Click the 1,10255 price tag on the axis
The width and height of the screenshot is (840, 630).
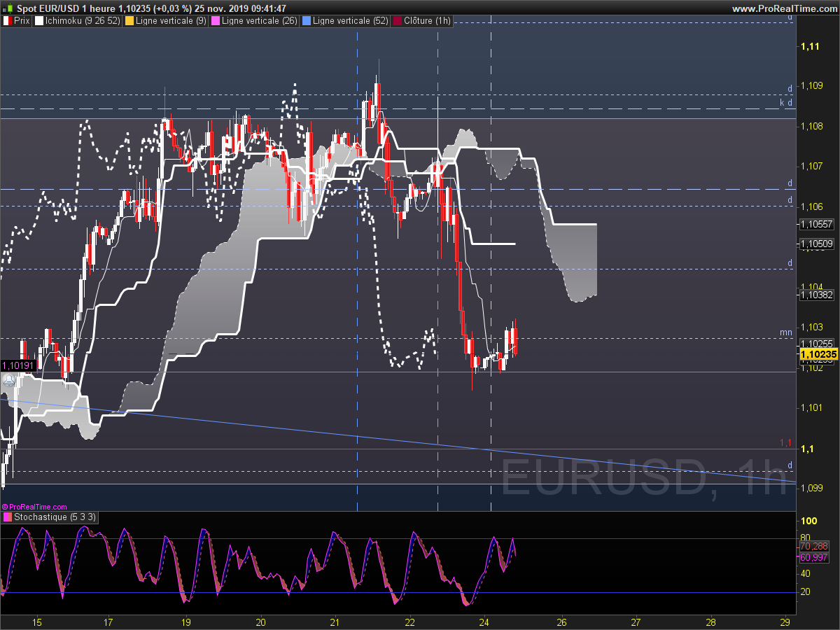[x=817, y=343]
